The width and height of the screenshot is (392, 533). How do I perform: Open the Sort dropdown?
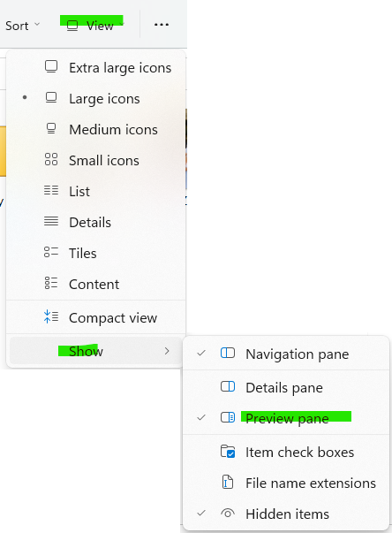pyautogui.click(x=22, y=26)
